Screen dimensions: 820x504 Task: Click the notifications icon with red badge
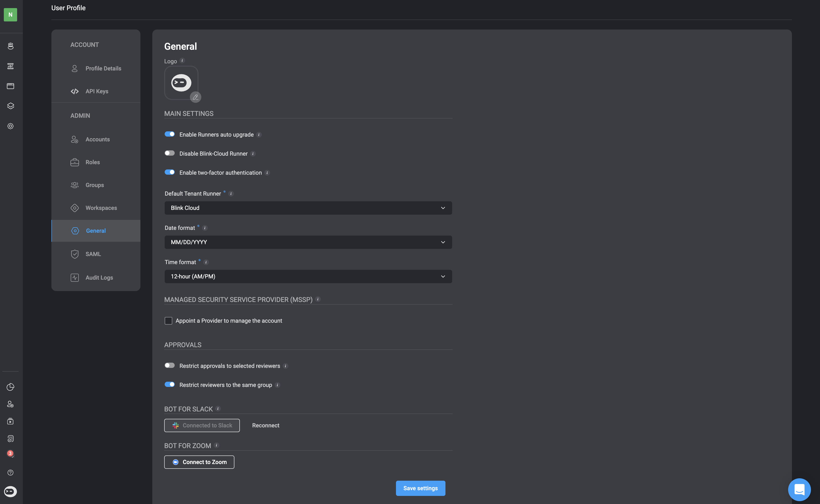(x=10, y=454)
